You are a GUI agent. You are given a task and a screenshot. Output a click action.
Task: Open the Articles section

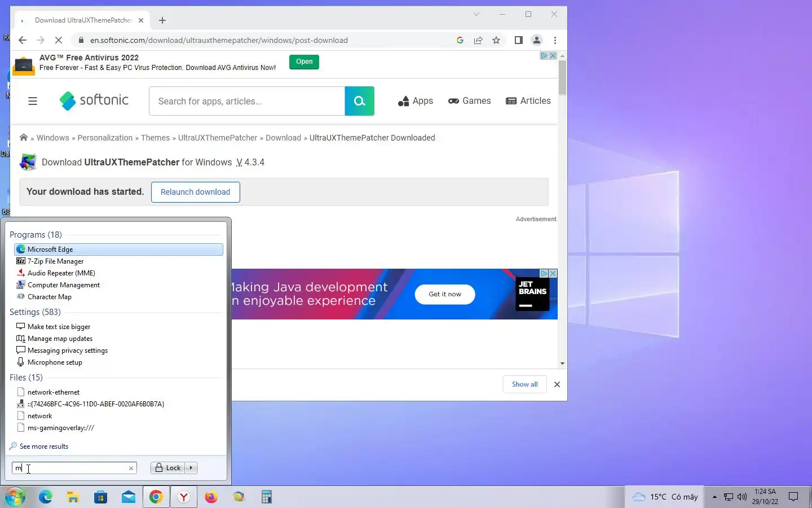pos(528,101)
